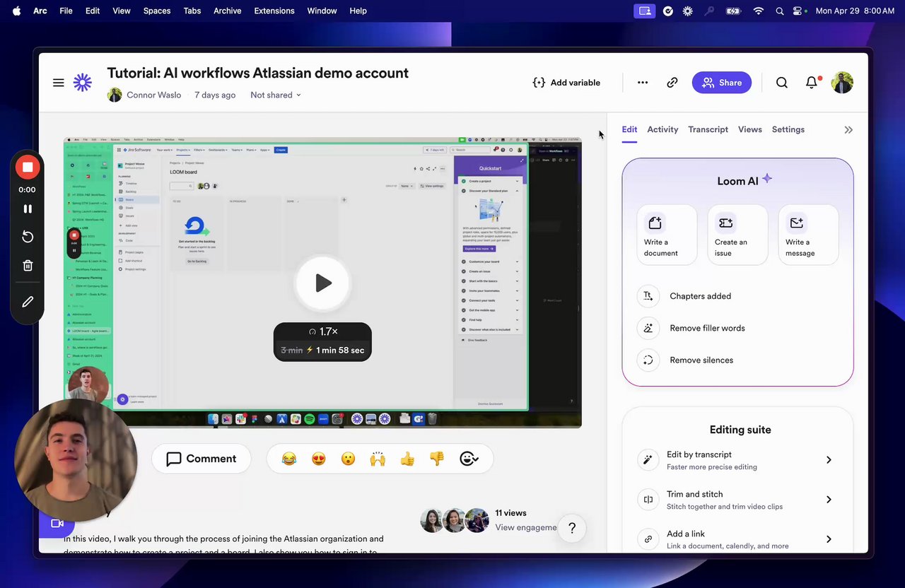Open the drawing pen tool
This screenshot has width=905, height=588.
point(28,302)
